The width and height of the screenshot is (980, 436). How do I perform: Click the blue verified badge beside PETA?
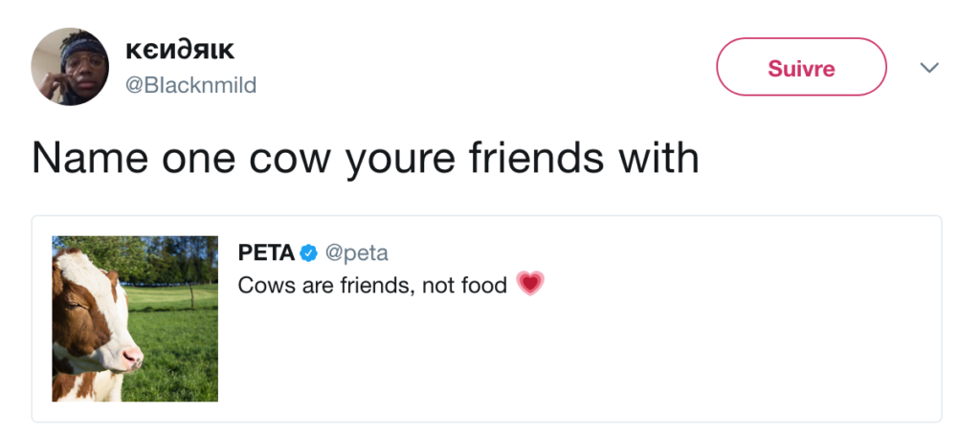308,253
